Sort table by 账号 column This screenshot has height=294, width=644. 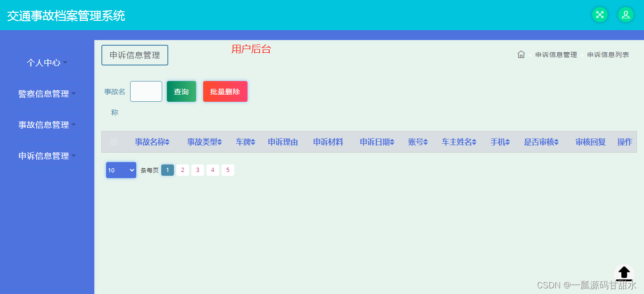point(418,142)
